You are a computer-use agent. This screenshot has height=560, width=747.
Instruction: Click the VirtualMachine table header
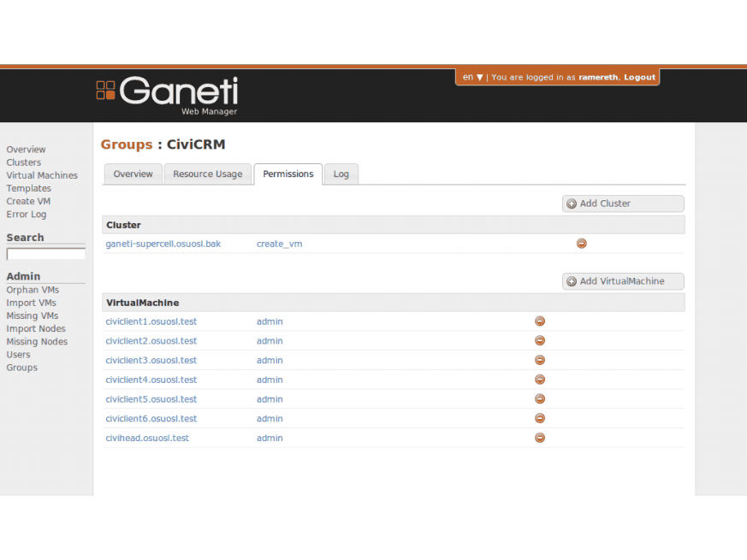394,303
